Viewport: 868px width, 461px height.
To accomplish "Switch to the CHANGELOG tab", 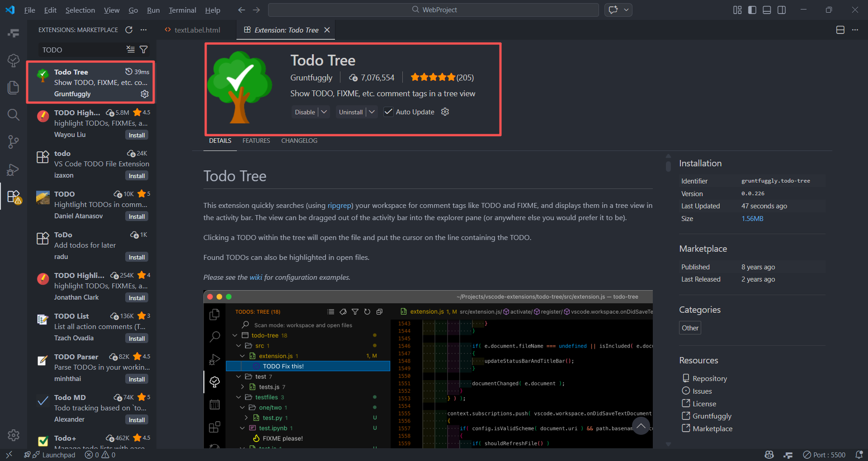I will pos(299,141).
